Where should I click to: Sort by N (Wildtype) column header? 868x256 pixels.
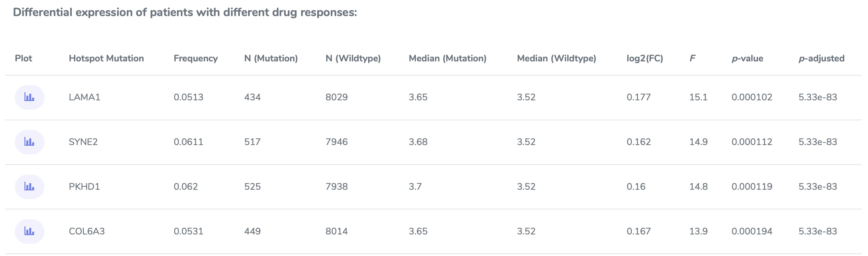click(x=353, y=58)
